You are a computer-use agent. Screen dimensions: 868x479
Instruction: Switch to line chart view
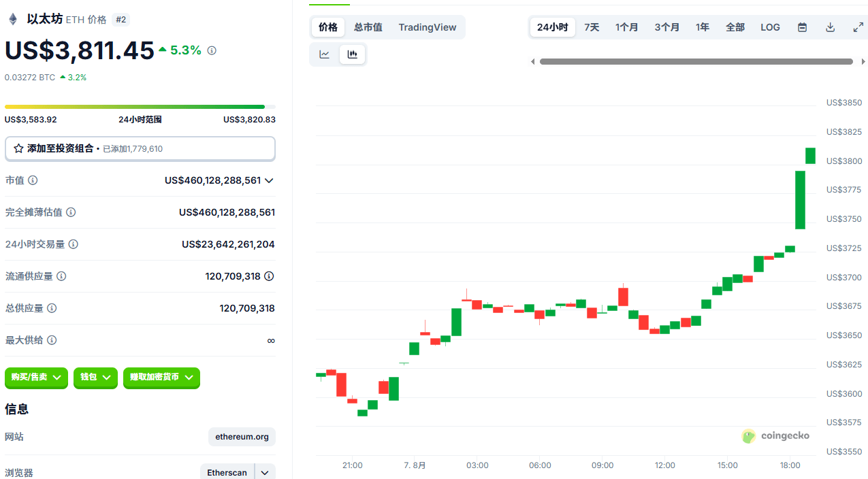(325, 54)
